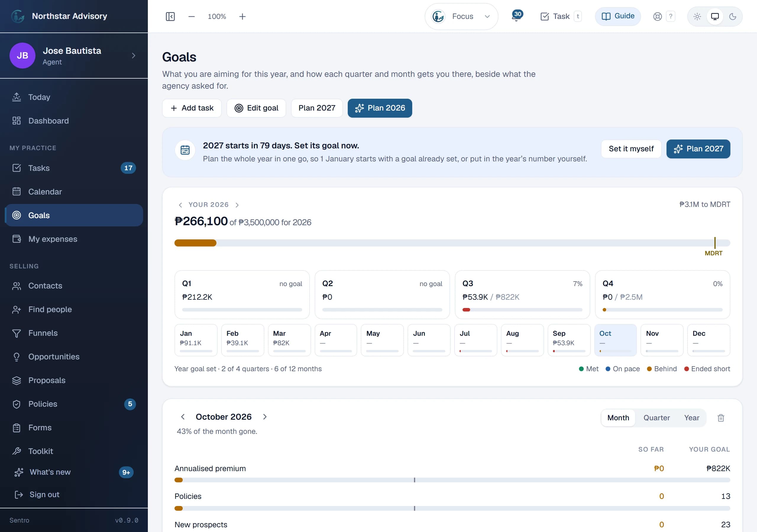Screen dimensions: 757x532
Task: Open Toolkit from sidebar
Action: [74, 451]
